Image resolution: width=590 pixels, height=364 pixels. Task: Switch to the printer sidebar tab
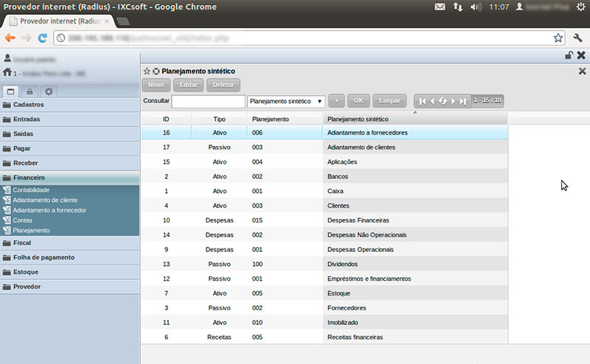(x=29, y=91)
